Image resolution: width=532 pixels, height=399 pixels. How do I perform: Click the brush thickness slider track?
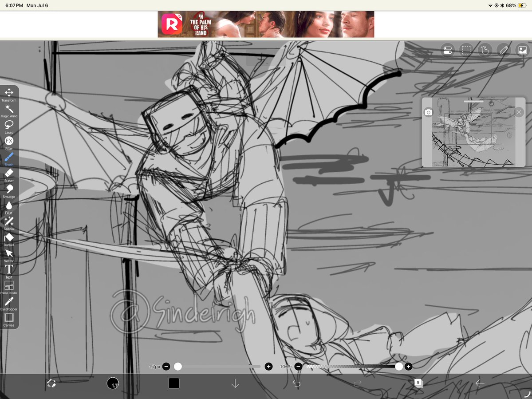coord(217,367)
